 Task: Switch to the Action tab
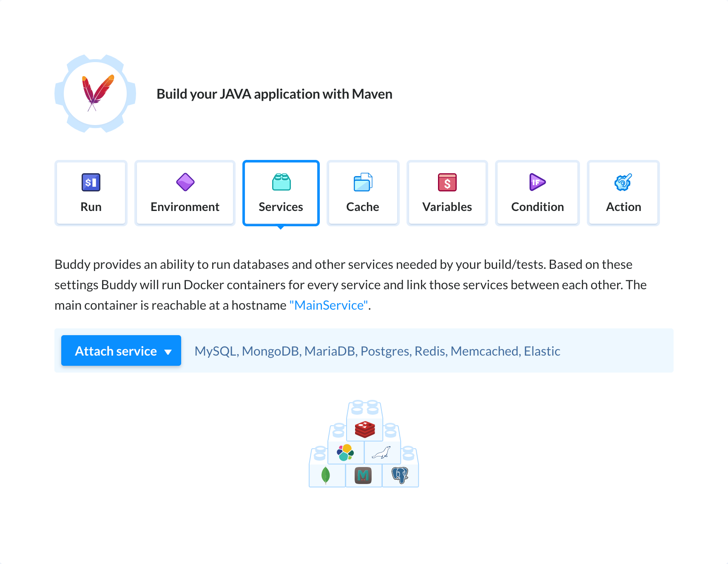[623, 193]
